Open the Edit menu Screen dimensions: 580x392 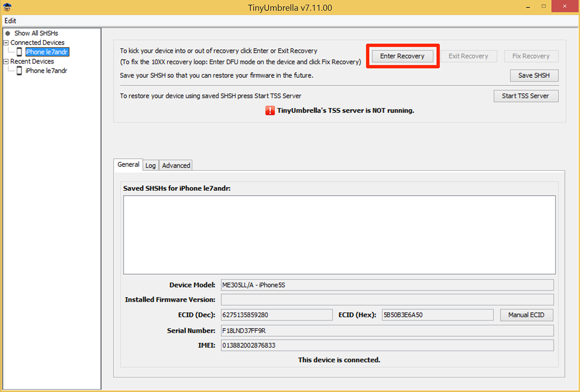10,21
